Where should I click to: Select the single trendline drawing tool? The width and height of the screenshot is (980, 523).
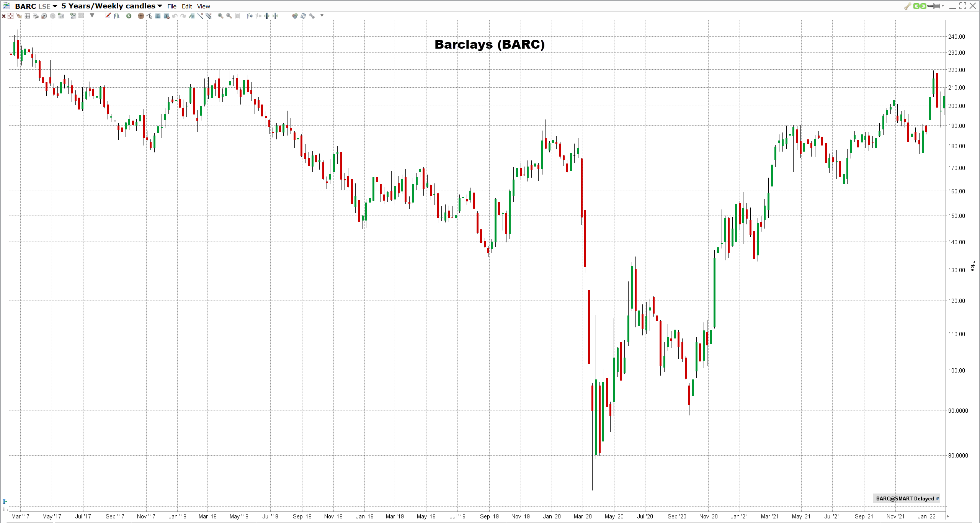[200, 16]
